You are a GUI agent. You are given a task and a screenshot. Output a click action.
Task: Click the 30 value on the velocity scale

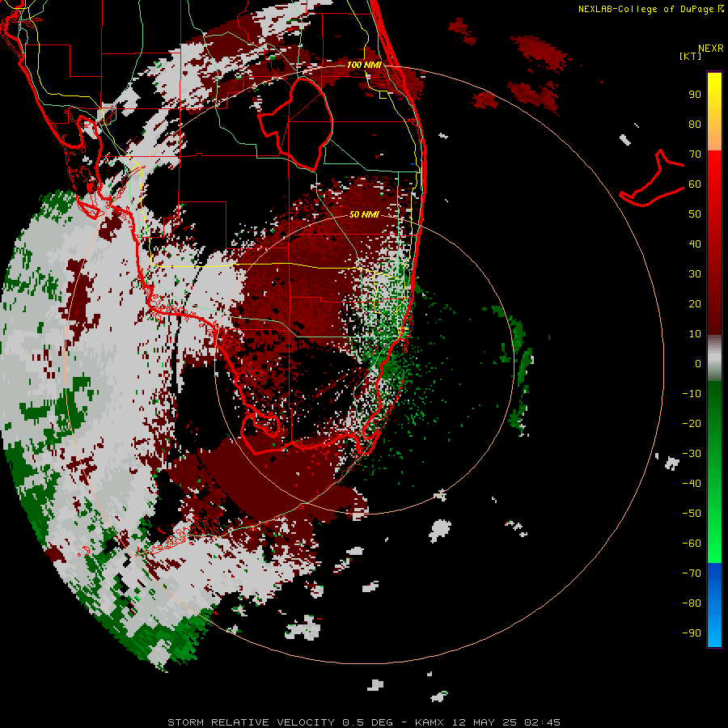(x=695, y=274)
